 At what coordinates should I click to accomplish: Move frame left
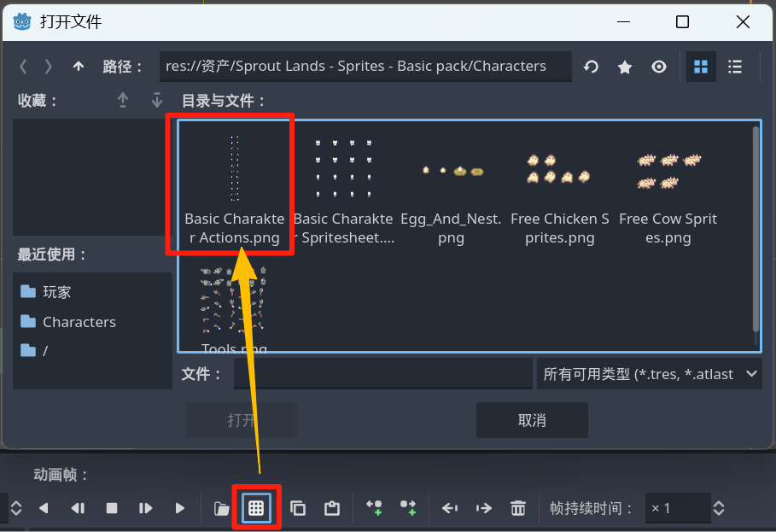(x=450, y=508)
